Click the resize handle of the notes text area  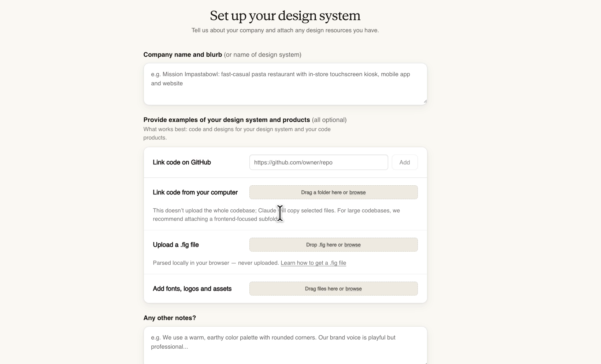pos(425,363)
